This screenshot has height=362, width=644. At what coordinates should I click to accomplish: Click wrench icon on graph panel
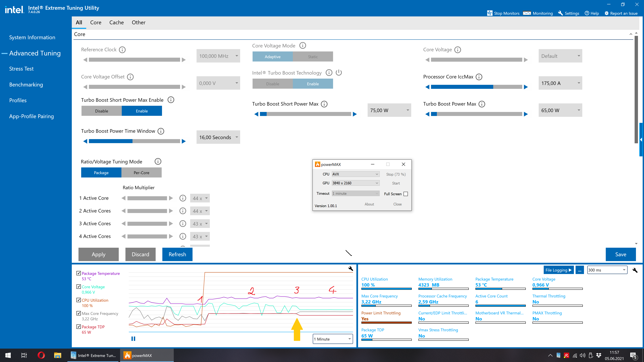(x=351, y=268)
